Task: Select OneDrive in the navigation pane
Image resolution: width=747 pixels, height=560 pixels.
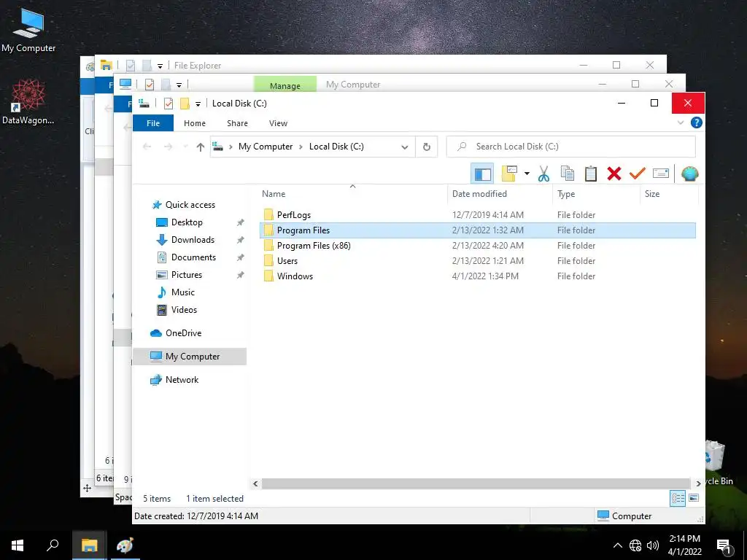Action: coord(183,333)
